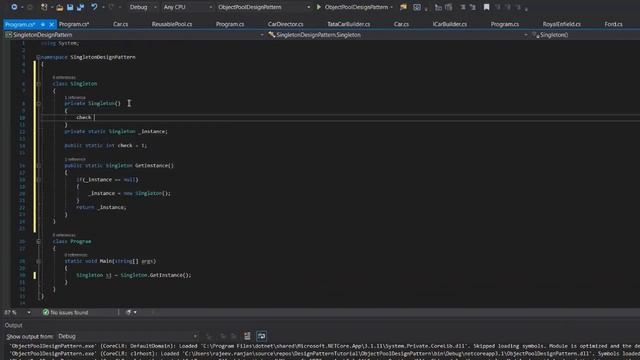Click the Clear All output pane icon
This screenshot has height=360, width=640.
(247, 336)
